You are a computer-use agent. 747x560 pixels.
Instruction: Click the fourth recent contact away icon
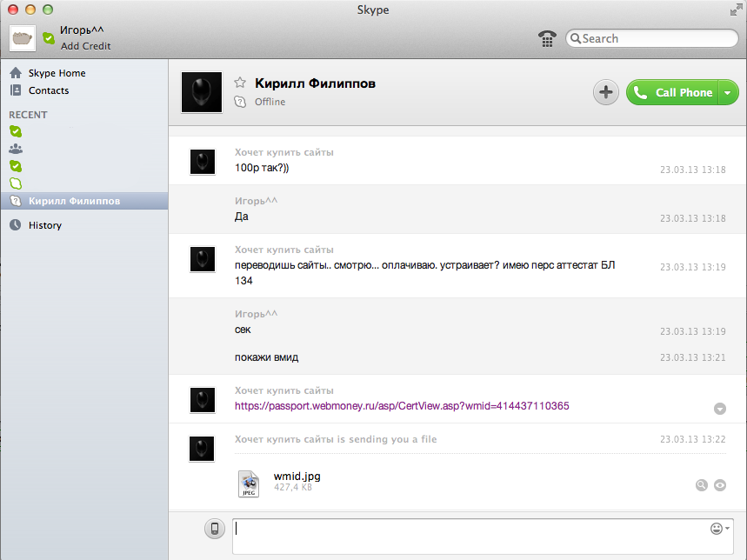[16, 183]
